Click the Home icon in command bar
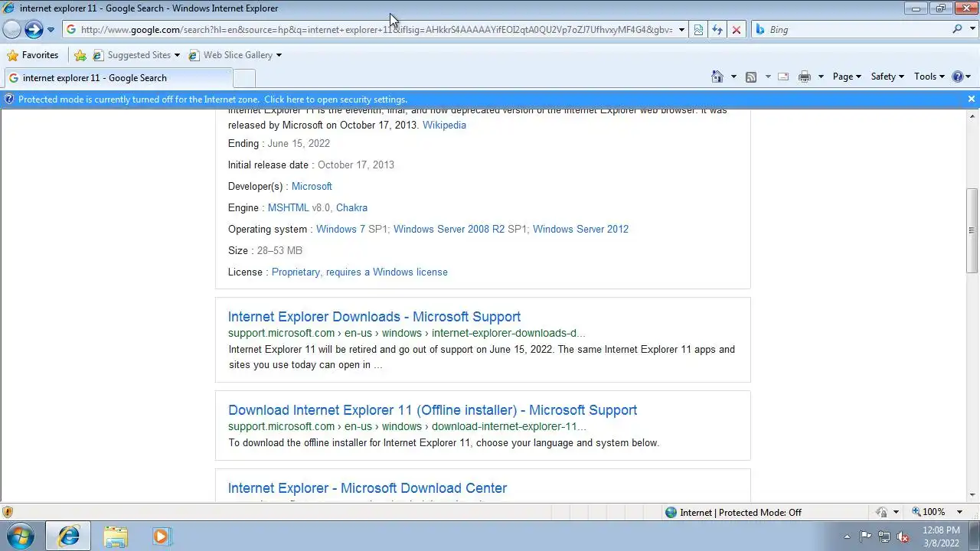This screenshot has height=551, width=980. pyautogui.click(x=717, y=77)
